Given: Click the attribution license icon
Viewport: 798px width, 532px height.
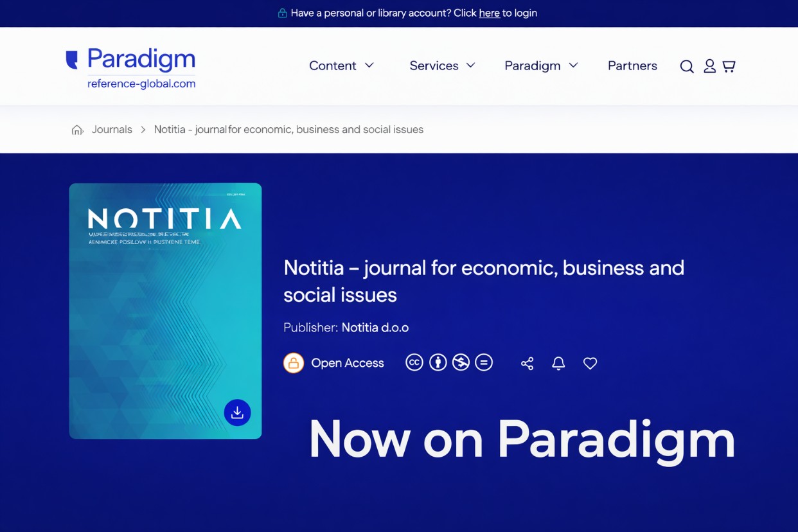Looking at the screenshot, I should coord(438,362).
